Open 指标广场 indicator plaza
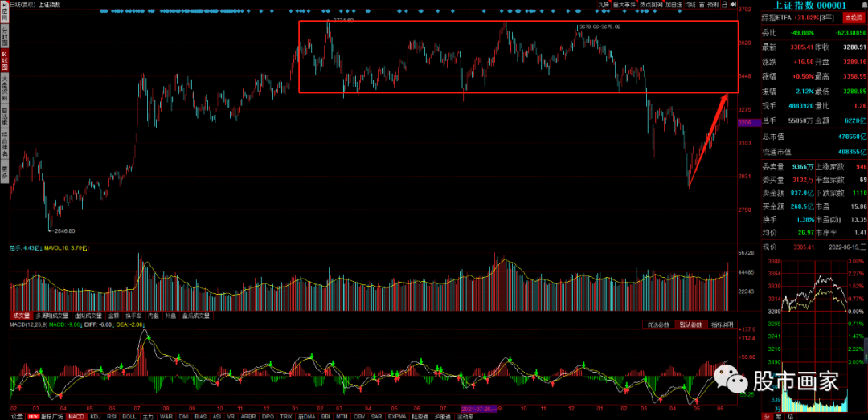 coord(45,416)
